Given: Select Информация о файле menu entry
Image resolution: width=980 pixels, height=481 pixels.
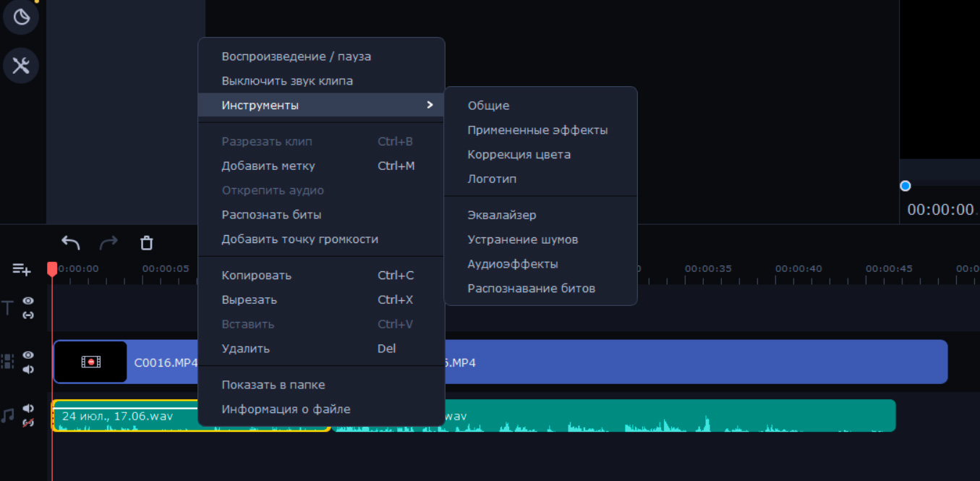Looking at the screenshot, I should pyautogui.click(x=286, y=409).
